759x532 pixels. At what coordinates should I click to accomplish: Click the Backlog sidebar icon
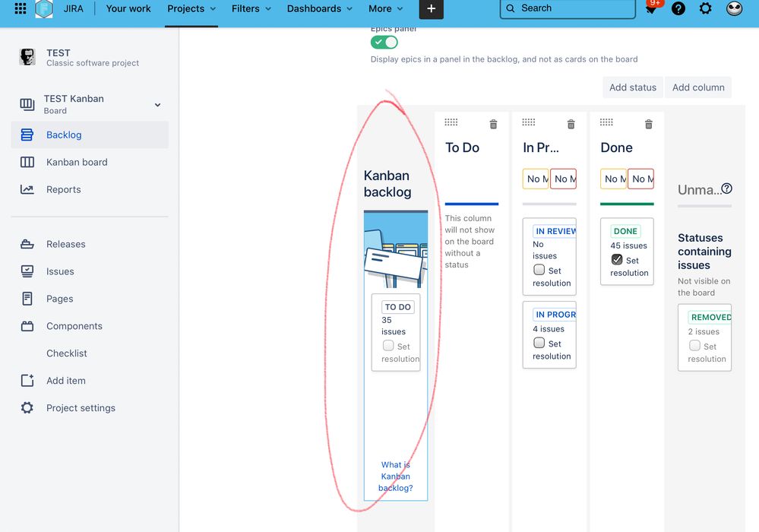[27, 135]
